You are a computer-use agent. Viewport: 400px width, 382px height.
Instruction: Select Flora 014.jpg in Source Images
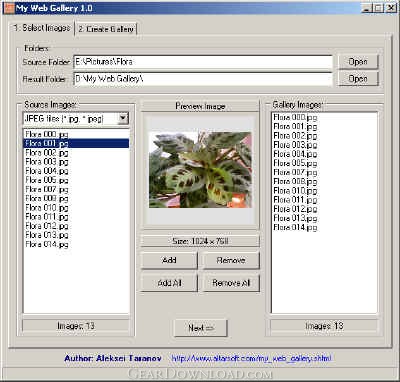pyautogui.click(x=76, y=244)
